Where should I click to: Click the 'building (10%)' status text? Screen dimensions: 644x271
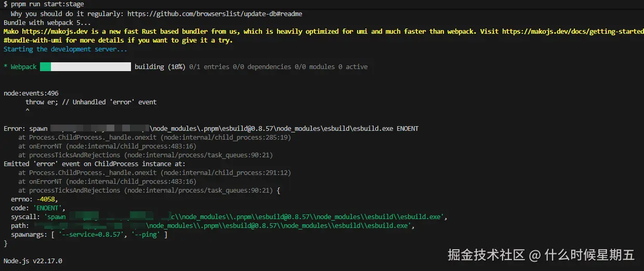click(x=160, y=67)
